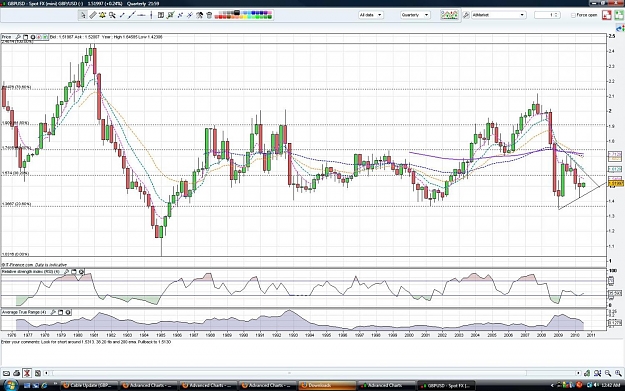The image size is (625, 391).
Task: Open the Quarterly timeframe dropdown
Action: [415, 15]
